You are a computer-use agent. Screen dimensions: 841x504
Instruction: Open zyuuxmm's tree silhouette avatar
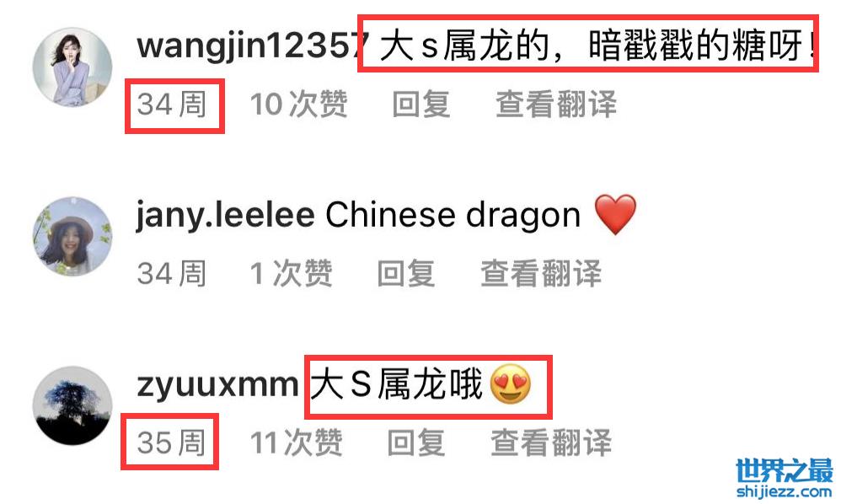click(72, 406)
